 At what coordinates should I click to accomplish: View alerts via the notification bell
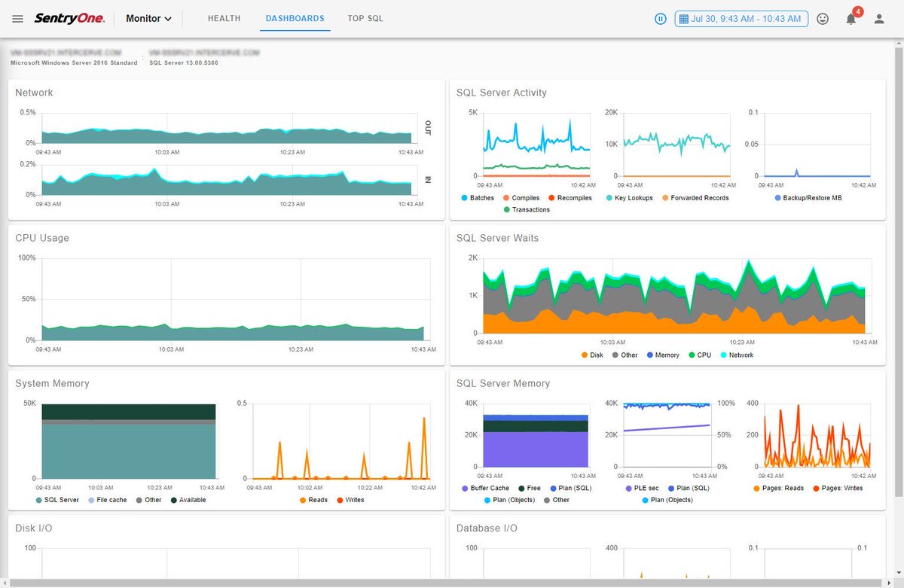point(851,19)
